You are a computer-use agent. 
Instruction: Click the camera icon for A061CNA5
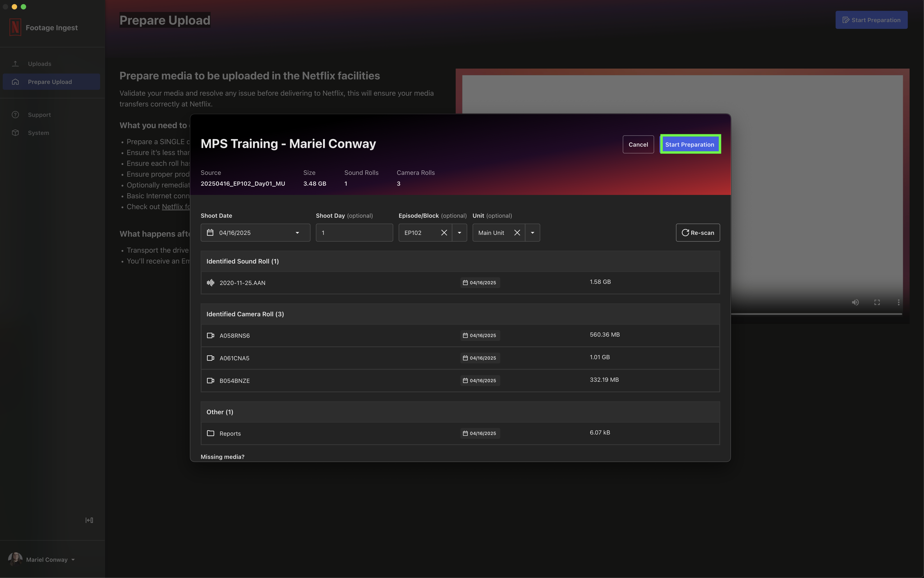[210, 358]
